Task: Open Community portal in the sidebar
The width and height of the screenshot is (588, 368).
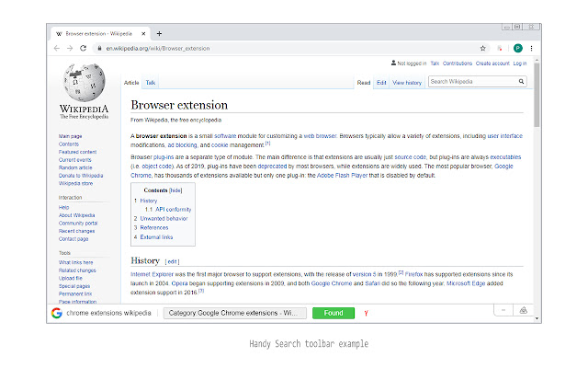Action: click(x=78, y=223)
